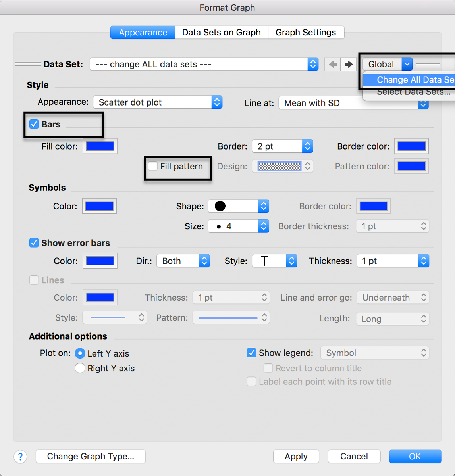Click the next data set arrow
The width and height of the screenshot is (455, 476).
(349, 64)
